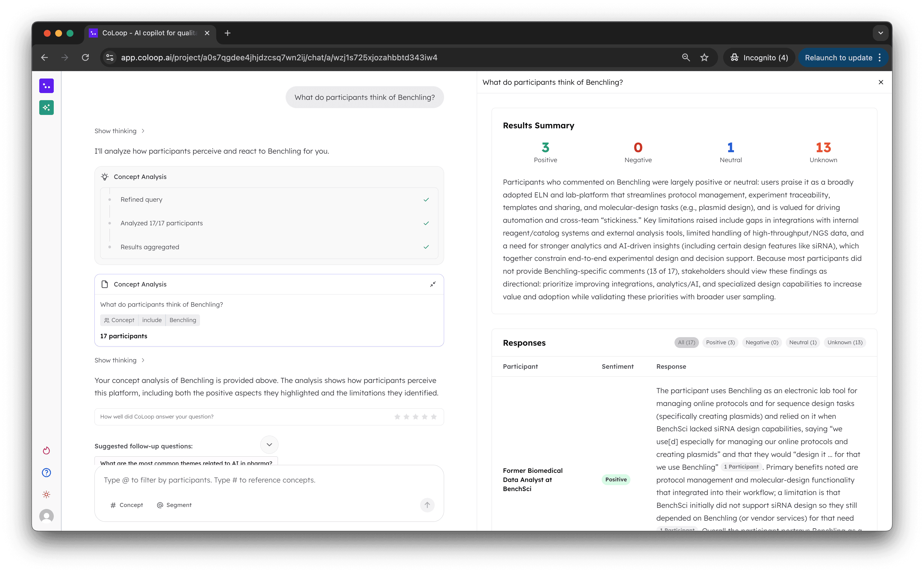
Task: Collapse the suggested follow-up questions chevron
Action: (269, 444)
